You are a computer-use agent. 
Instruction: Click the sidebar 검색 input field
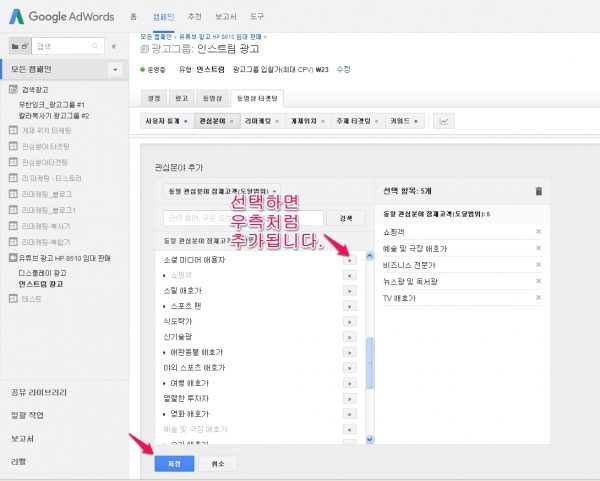[68, 46]
